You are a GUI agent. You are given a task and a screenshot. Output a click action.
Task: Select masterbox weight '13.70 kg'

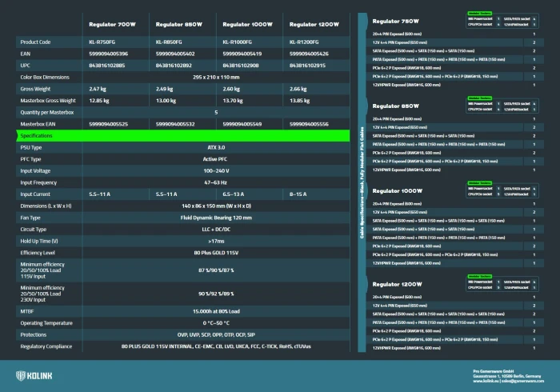point(233,101)
